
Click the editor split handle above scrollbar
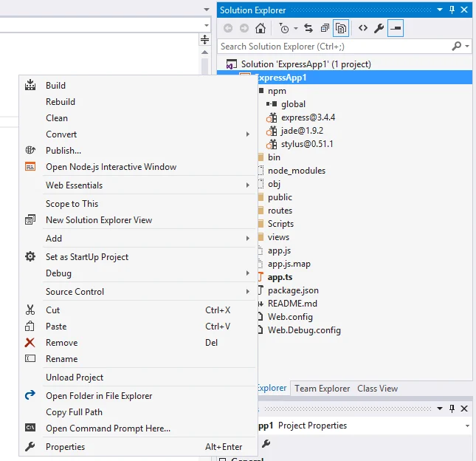(x=205, y=39)
